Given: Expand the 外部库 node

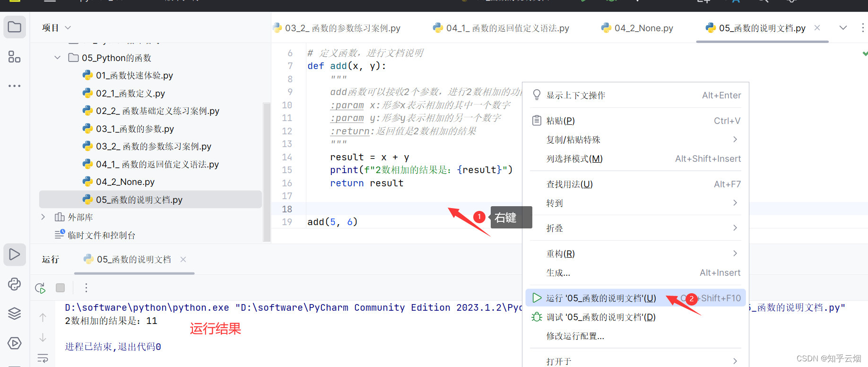Looking at the screenshot, I should (43, 217).
